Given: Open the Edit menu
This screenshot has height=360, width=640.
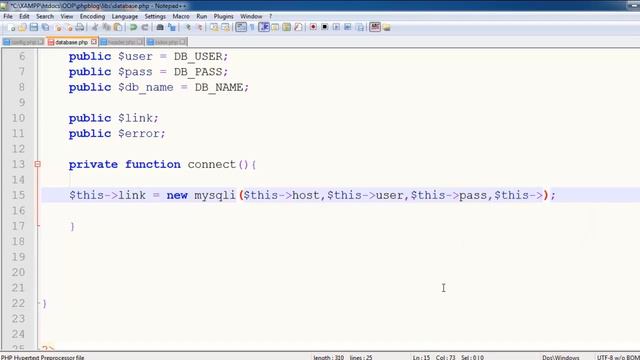Looking at the screenshot, I should (24, 16).
